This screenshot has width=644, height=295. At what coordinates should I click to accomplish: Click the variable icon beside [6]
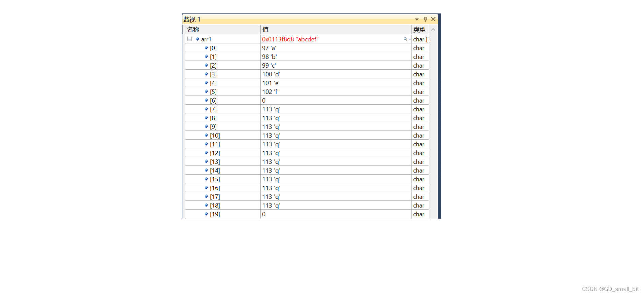(x=206, y=100)
